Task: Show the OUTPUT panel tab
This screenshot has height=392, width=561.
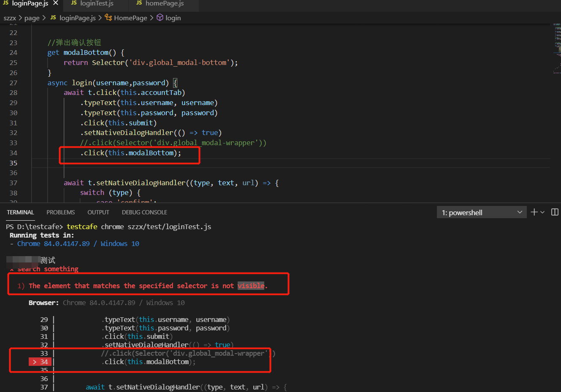Action: (x=98, y=212)
